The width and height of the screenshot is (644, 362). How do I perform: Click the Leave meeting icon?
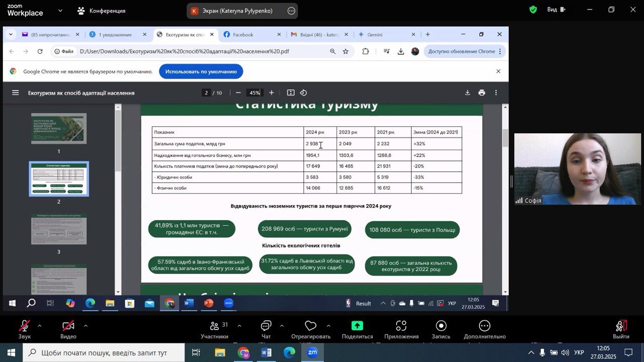tap(621, 326)
